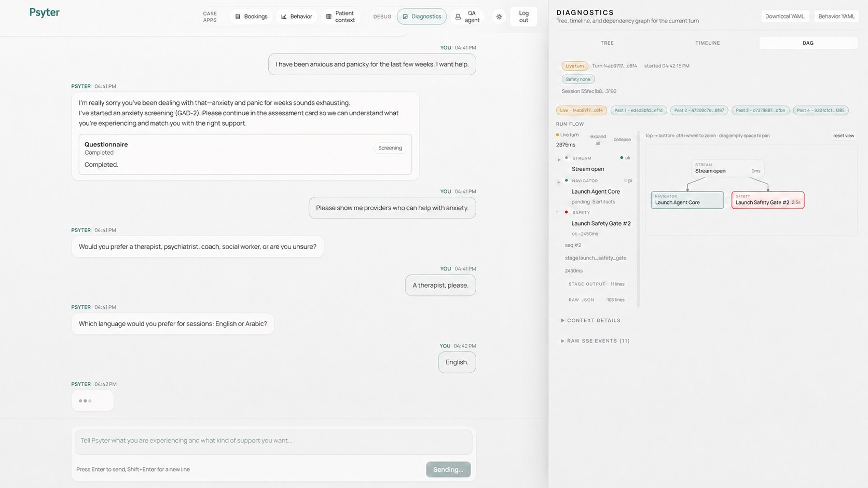Screen dimensions: 868x488
Task: Click the Psyter logo
Action: click(x=45, y=12)
